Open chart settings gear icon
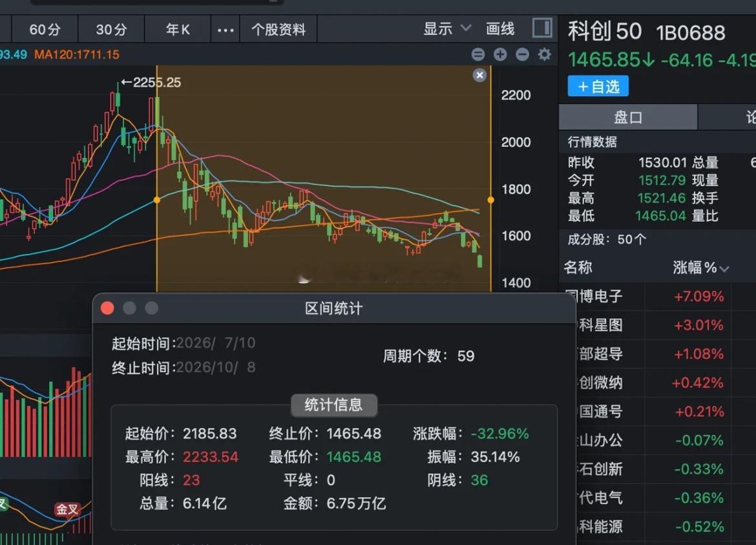Image resolution: width=756 pixels, height=545 pixels. tap(544, 54)
